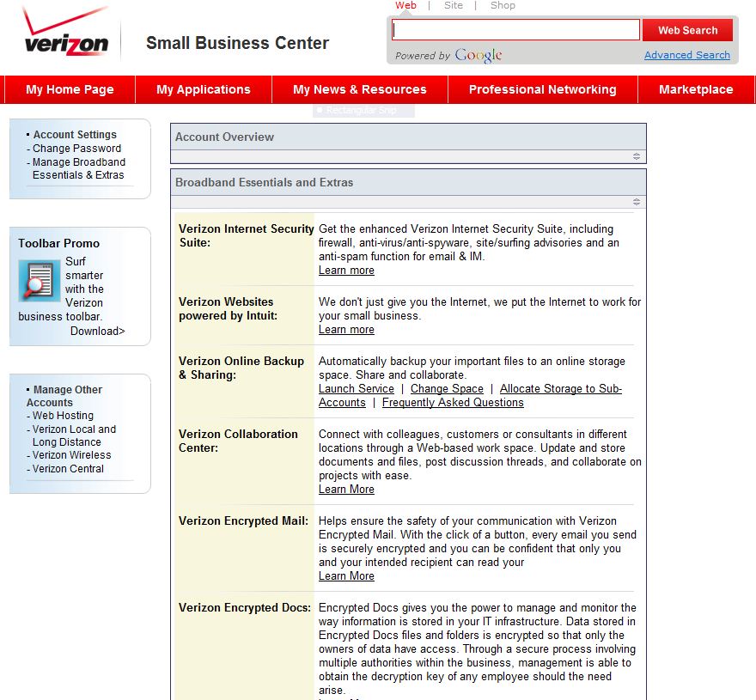Click the Download> toolbar link
Image resolution: width=756 pixels, height=700 pixels.
(x=98, y=332)
